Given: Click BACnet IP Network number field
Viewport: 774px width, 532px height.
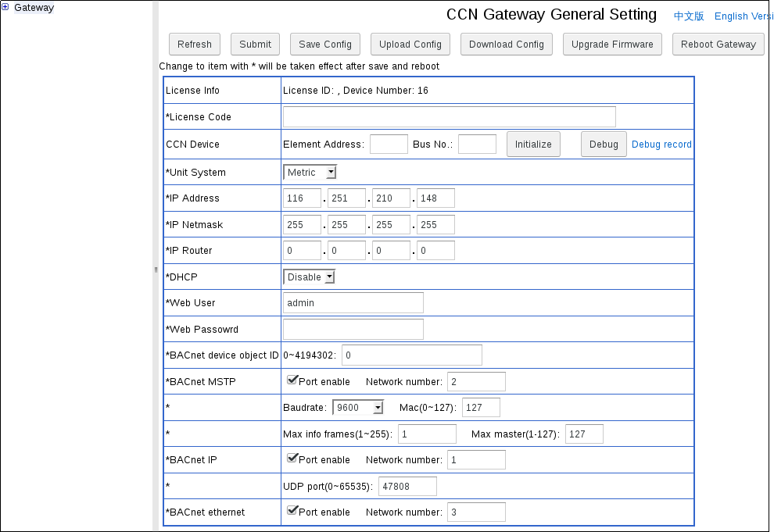Looking at the screenshot, I should coord(476,459).
